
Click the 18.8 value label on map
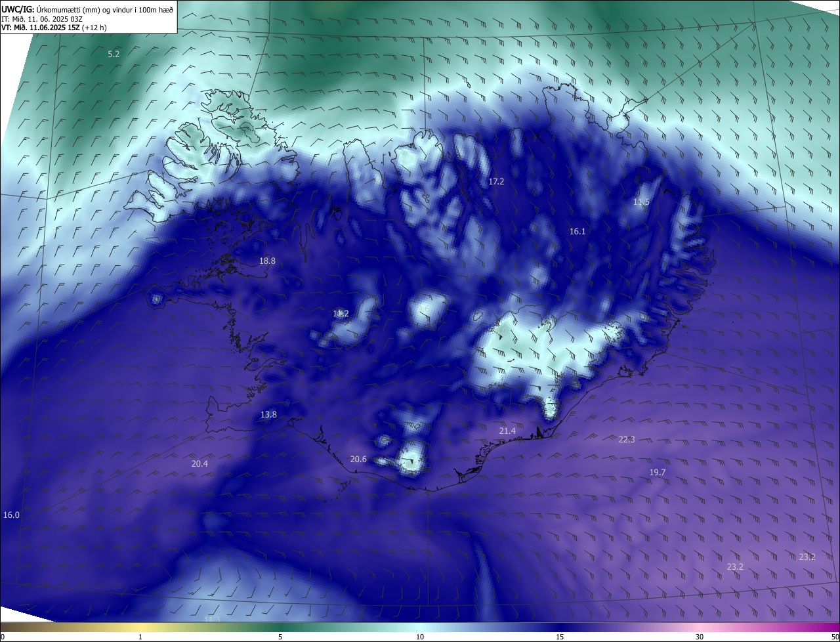pyautogui.click(x=267, y=261)
